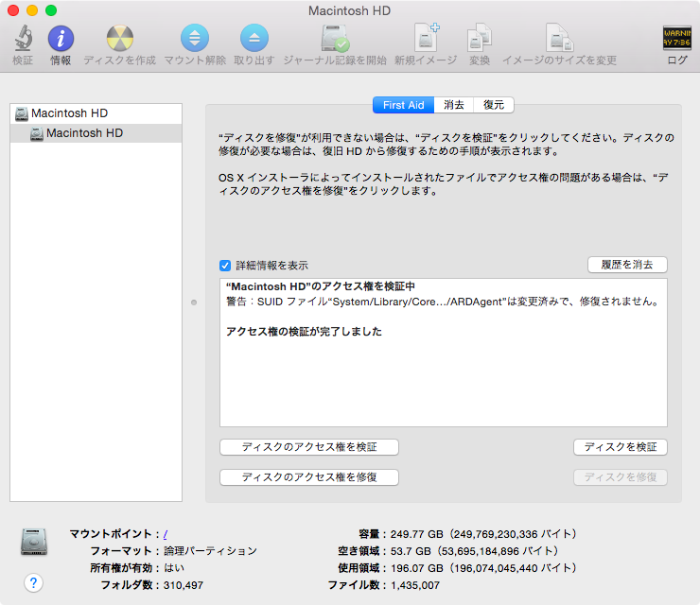Image resolution: width=700 pixels, height=605 pixels.
Task: Click the ownership value はい
Action: tap(174, 568)
